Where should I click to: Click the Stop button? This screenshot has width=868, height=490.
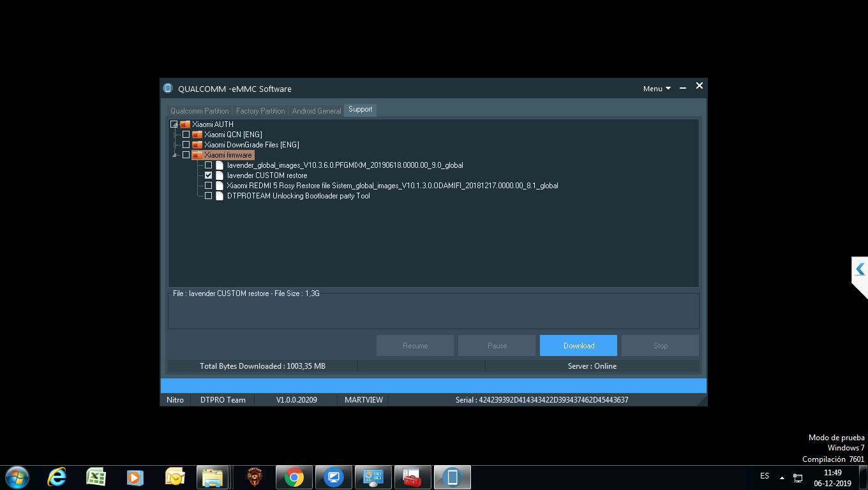[660, 346]
